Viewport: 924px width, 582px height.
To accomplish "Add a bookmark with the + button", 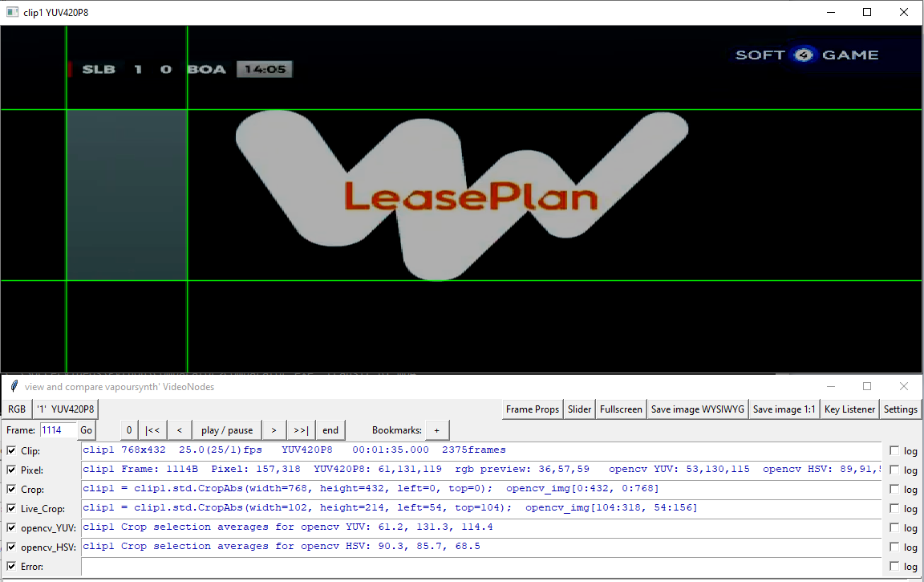I will [x=436, y=429].
